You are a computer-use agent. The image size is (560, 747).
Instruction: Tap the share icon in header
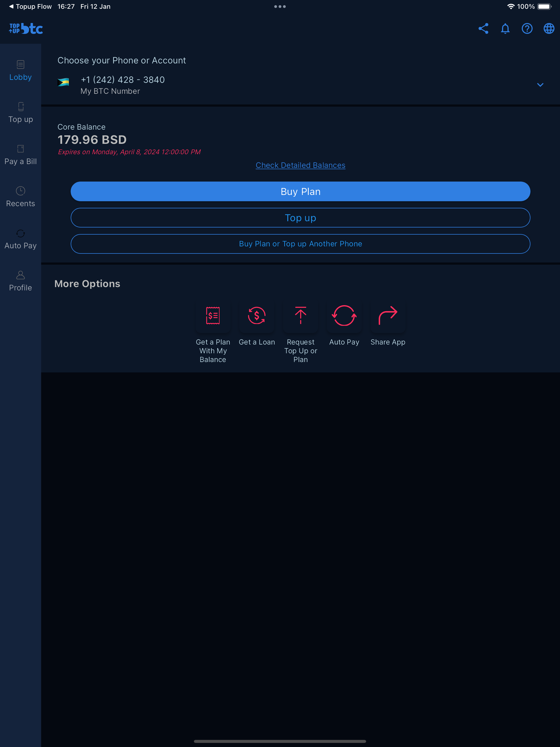click(483, 29)
